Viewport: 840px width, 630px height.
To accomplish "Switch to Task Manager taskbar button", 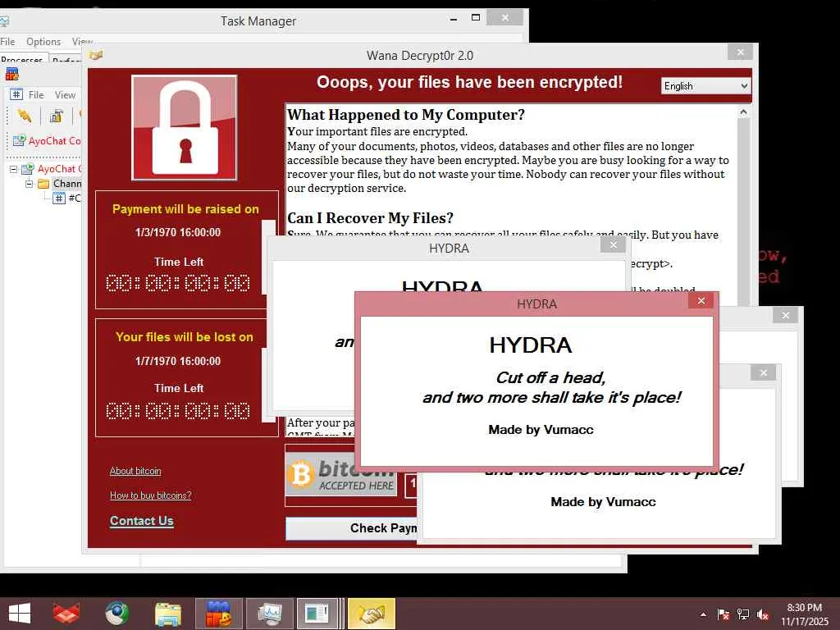I will click(x=269, y=614).
